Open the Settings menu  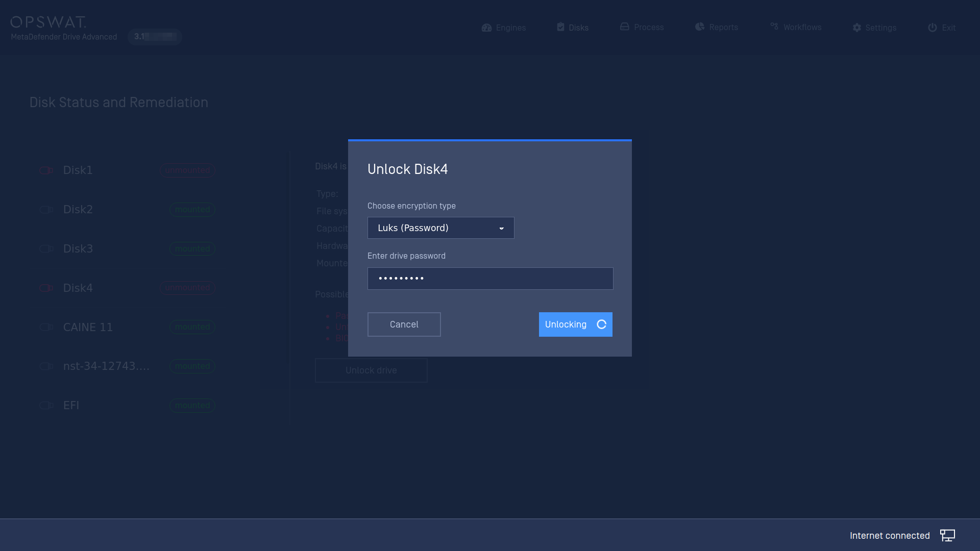pos(874,28)
